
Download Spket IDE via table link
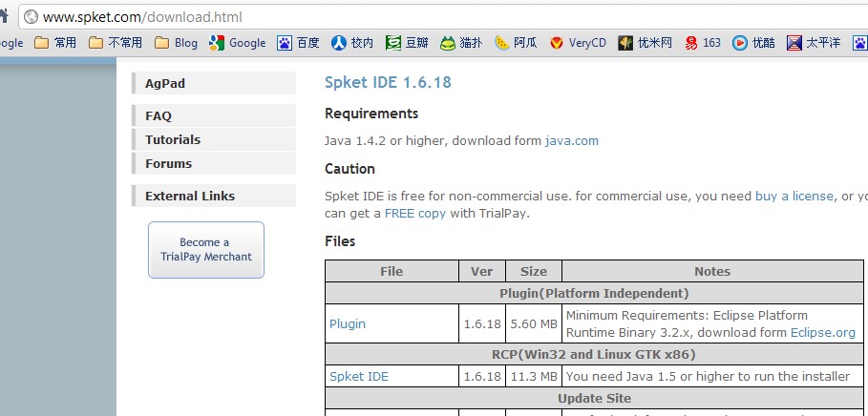coord(359,376)
